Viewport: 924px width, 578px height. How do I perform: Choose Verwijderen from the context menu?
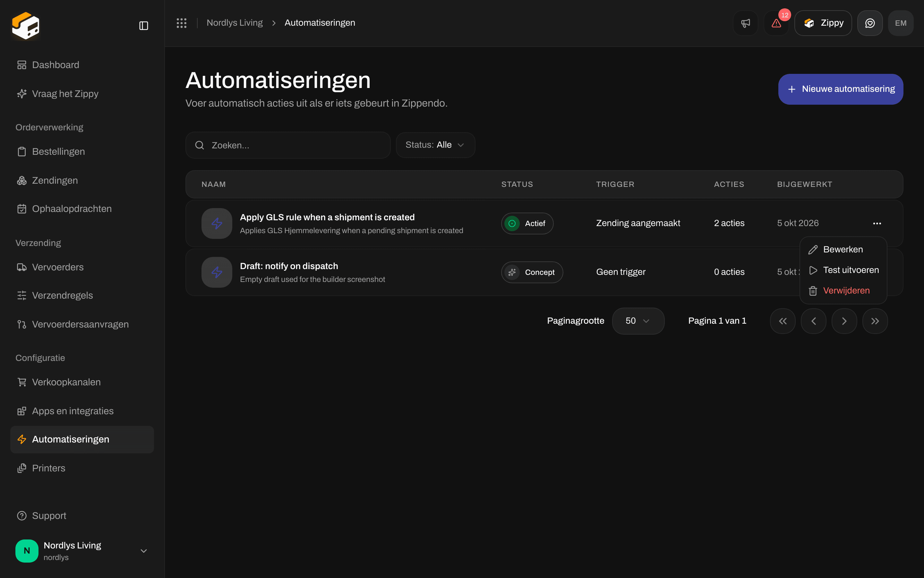(843, 291)
